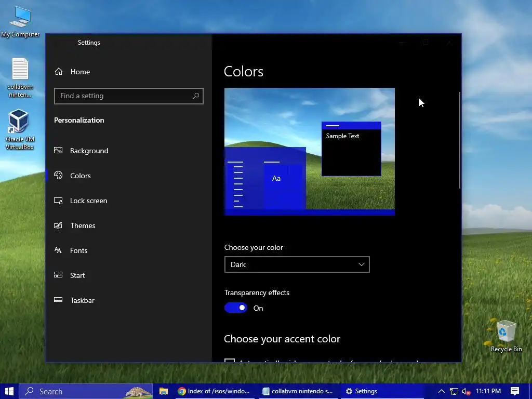
Task: Click the Fonts AA icon
Action: (58, 250)
